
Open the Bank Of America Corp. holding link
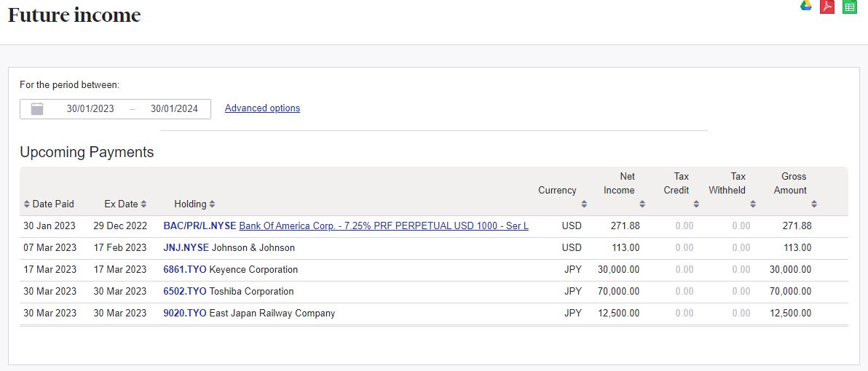384,226
